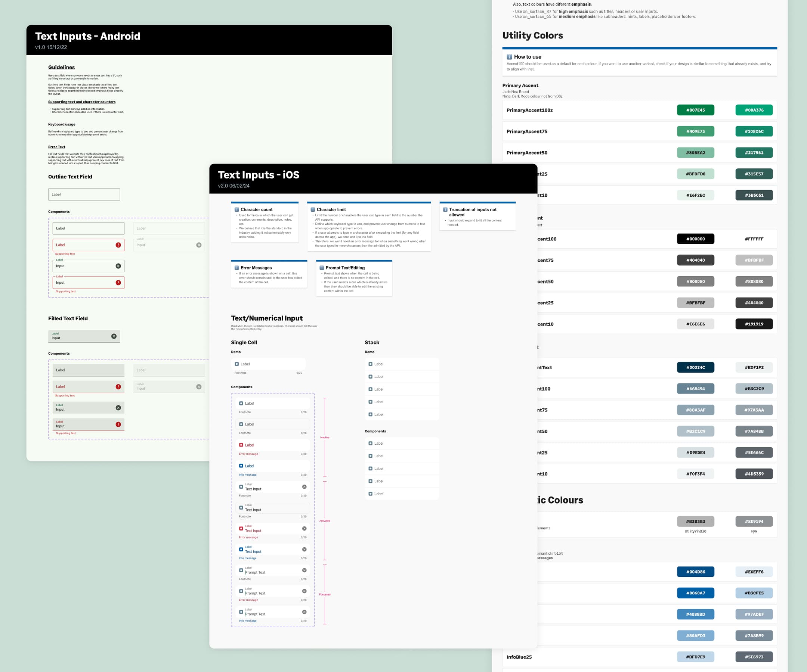The width and height of the screenshot is (807, 672).
Task: Toggle the red checkbox on the error Label cell
Action: tap(241, 445)
